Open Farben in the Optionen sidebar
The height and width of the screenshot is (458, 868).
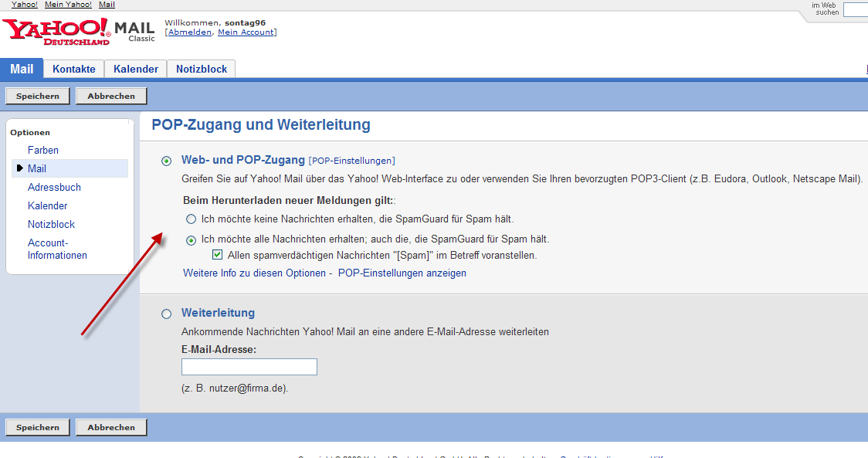(x=43, y=150)
